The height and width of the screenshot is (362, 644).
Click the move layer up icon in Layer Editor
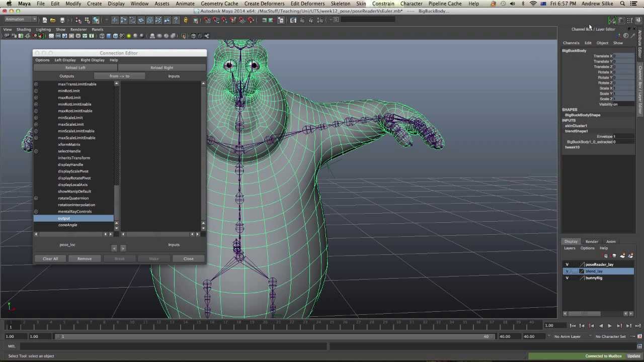pyautogui.click(x=606, y=256)
